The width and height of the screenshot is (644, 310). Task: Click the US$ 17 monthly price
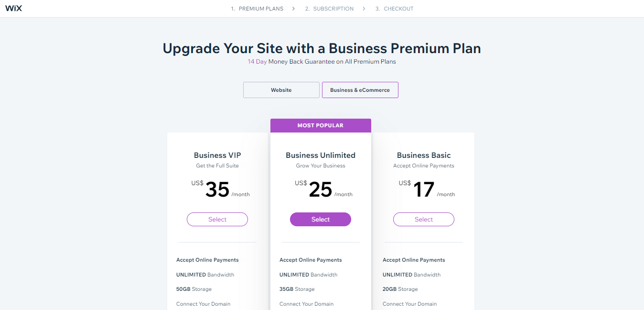(423, 189)
